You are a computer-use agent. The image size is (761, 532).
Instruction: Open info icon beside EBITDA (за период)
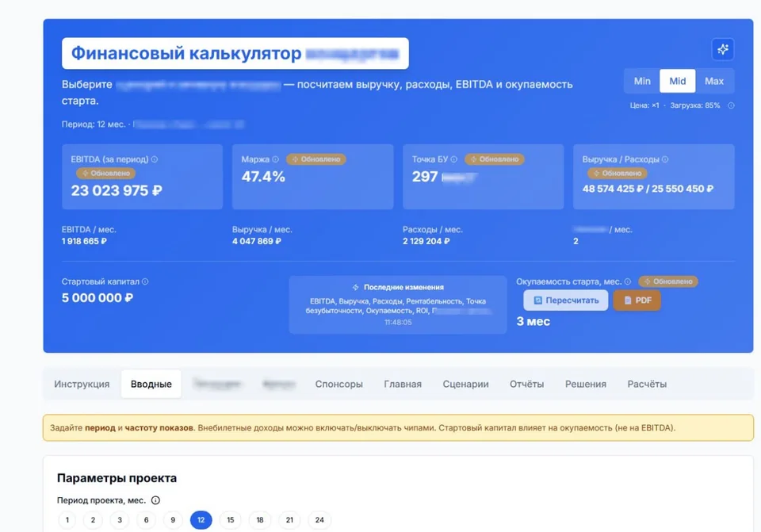[155, 159]
